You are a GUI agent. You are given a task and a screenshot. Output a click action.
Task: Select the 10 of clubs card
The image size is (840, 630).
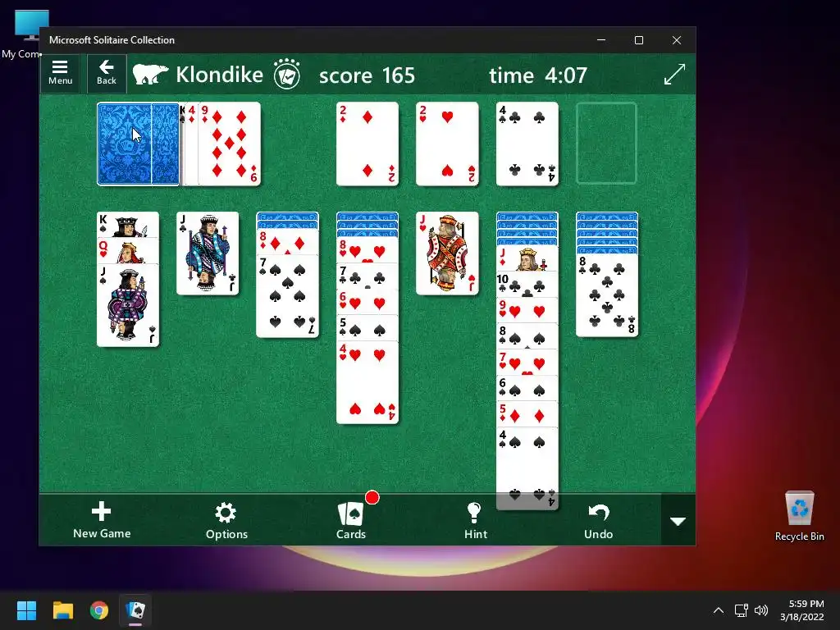coord(527,285)
